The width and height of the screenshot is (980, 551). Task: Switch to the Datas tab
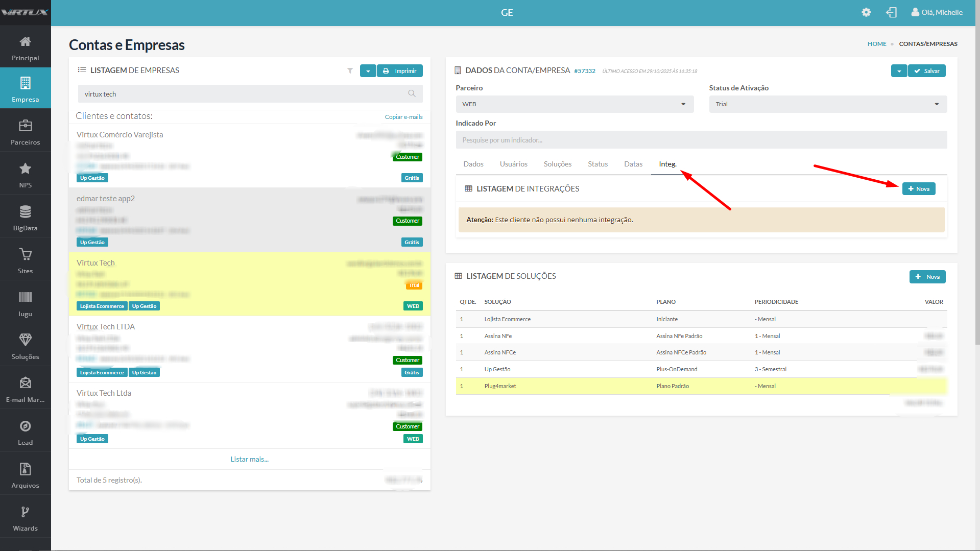pyautogui.click(x=633, y=164)
